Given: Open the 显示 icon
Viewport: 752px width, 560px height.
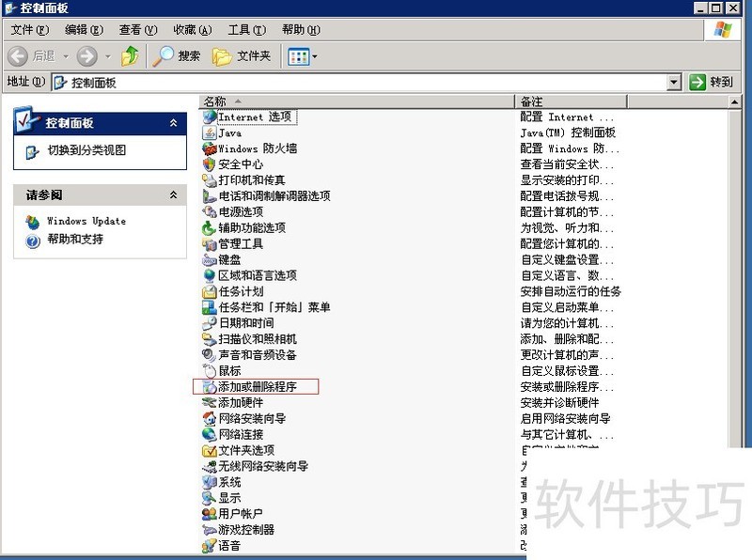Looking at the screenshot, I should (209, 498).
